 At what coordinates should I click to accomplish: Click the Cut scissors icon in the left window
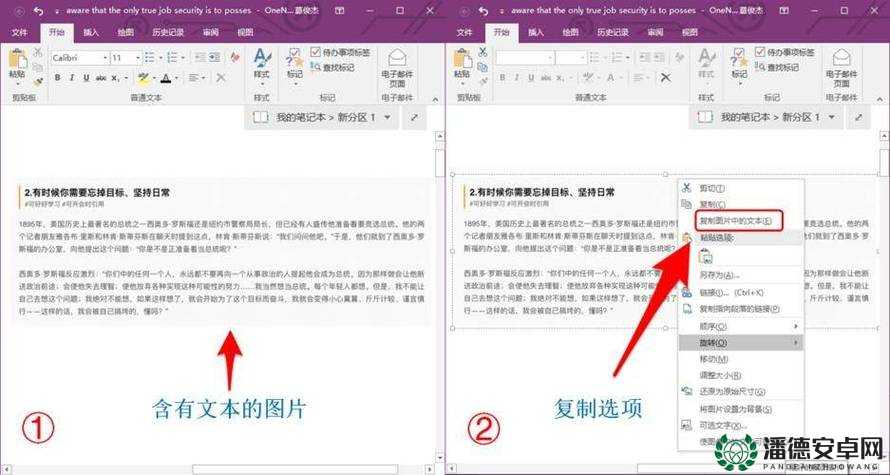pos(37,53)
